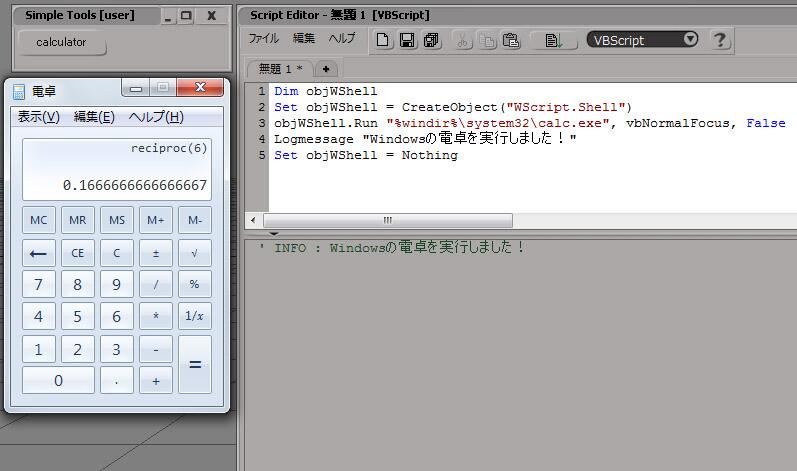
Task: Run the script with the execute icon
Action: coord(554,40)
